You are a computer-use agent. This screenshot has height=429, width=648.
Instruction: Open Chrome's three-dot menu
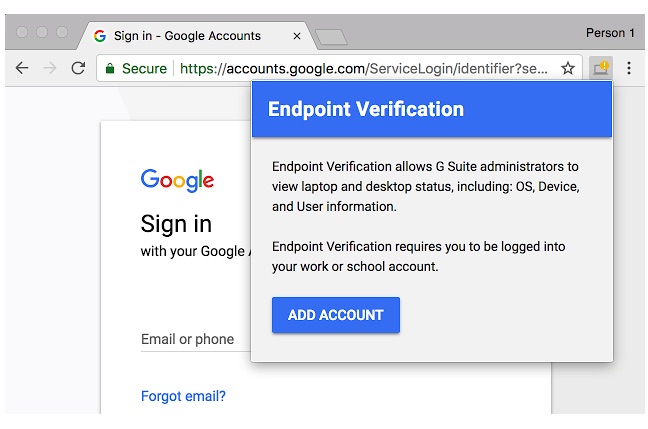(x=629, y=68)
